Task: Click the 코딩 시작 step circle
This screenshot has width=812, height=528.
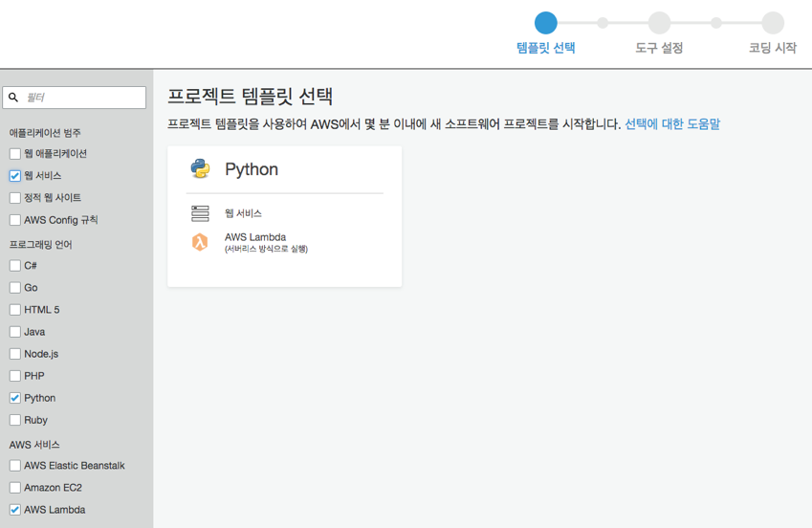Action: pyautogui.click(x=772, y=23)
